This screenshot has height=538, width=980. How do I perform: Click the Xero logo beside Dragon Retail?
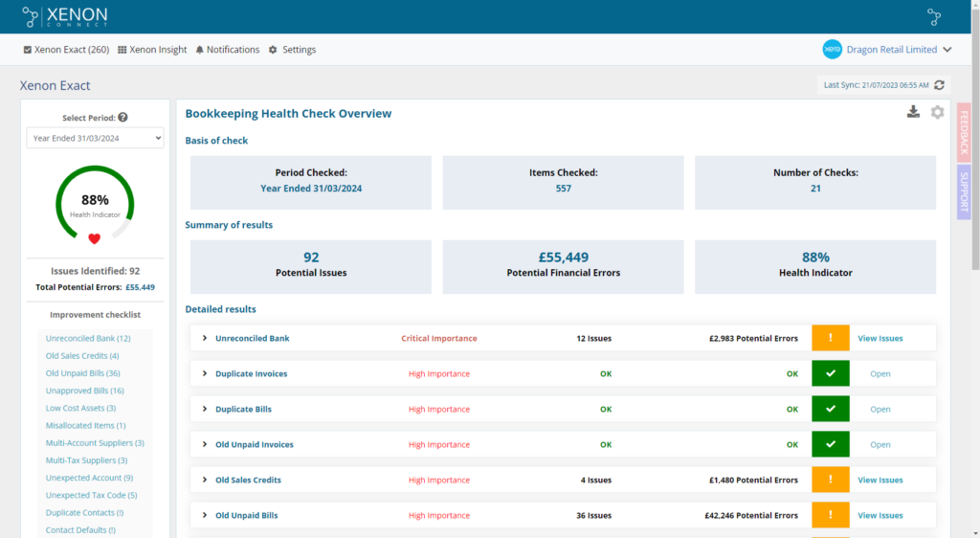tap(832, 50)
